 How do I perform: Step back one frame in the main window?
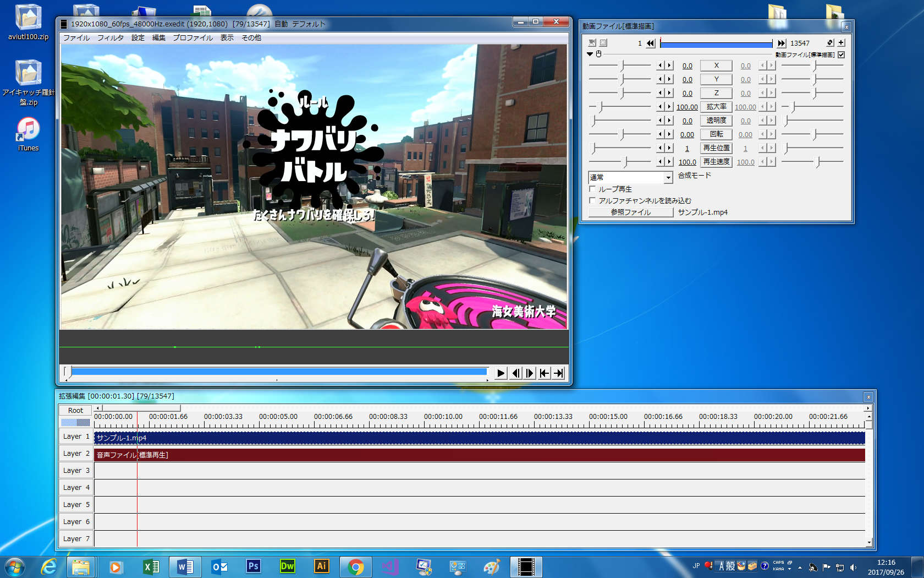[515, 373]
